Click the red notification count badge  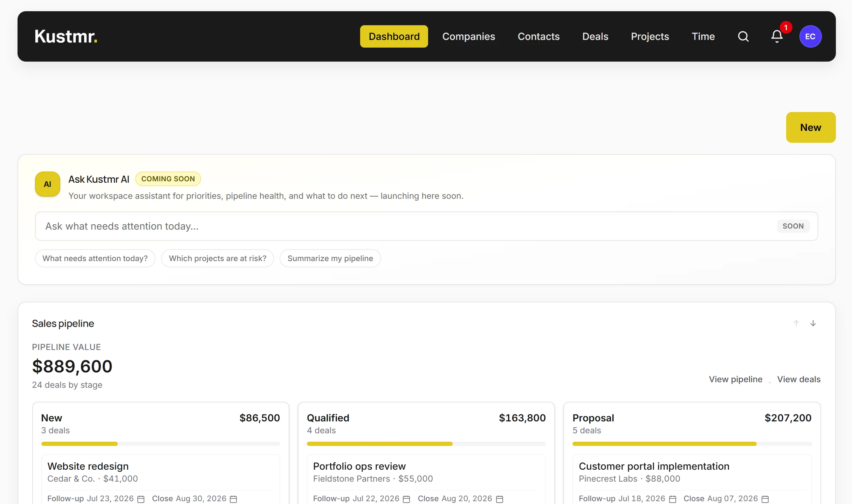(786, 27)
